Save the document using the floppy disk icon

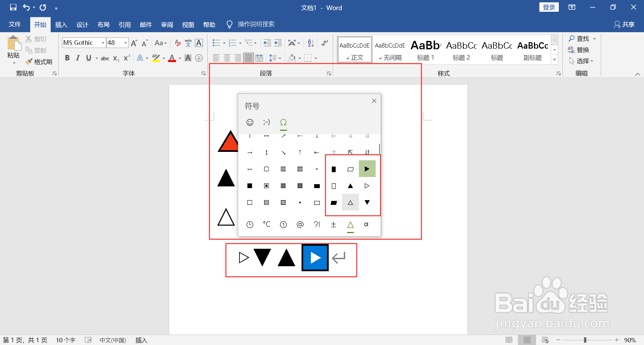[x=13, y=7]
